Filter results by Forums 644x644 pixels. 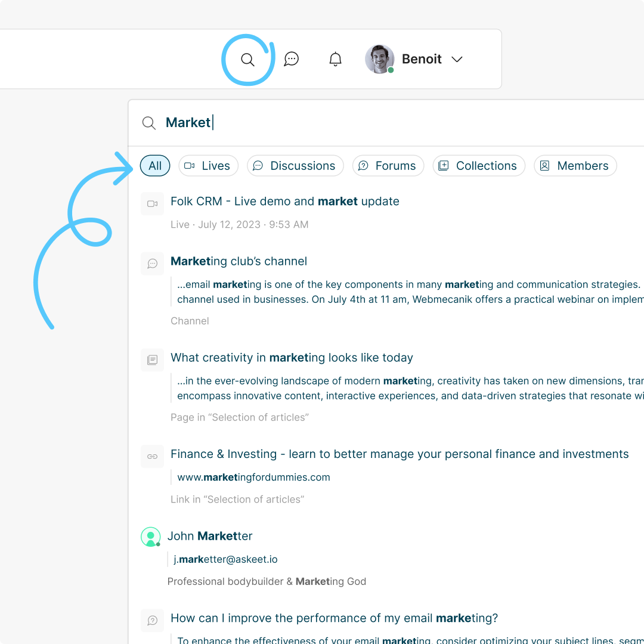(x=388, y=166)
